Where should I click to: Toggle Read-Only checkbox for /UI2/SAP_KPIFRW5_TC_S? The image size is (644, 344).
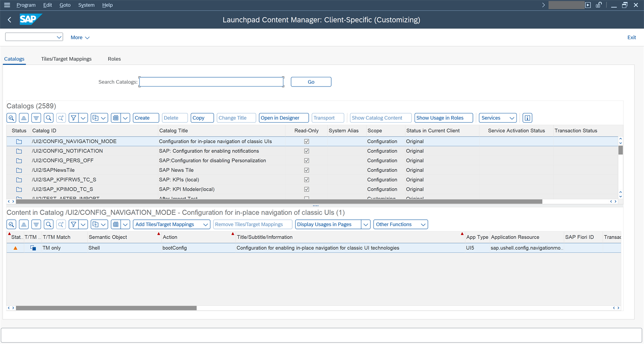(x=307, y=180)
